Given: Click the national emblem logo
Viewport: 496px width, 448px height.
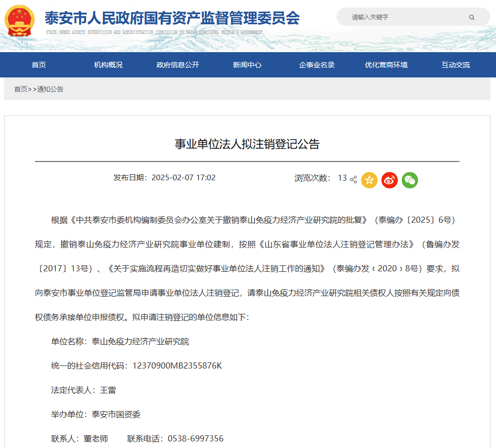Looking at the screenshot, I should tap(20, 21).
